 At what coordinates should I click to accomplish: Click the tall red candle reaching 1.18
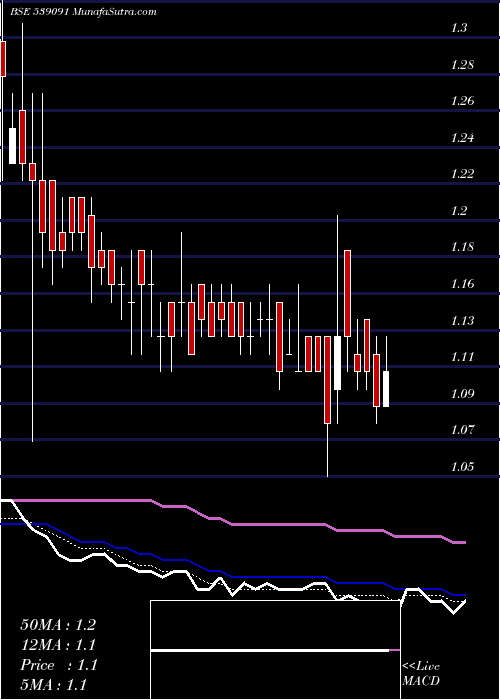pos(347,293)
